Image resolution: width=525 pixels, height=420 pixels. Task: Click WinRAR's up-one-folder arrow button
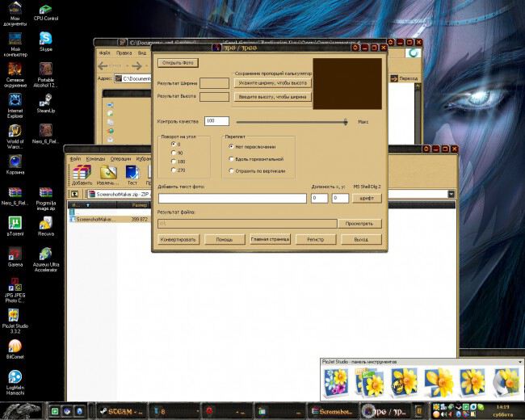click(74, 194)
